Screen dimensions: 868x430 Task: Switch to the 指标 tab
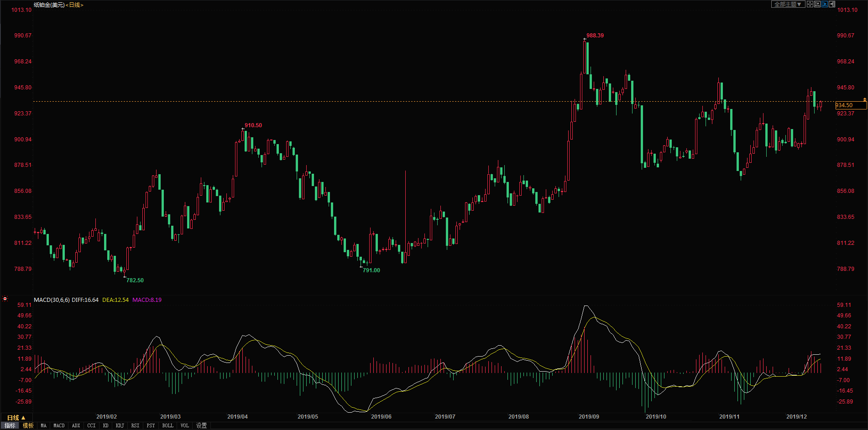[10, 425]
